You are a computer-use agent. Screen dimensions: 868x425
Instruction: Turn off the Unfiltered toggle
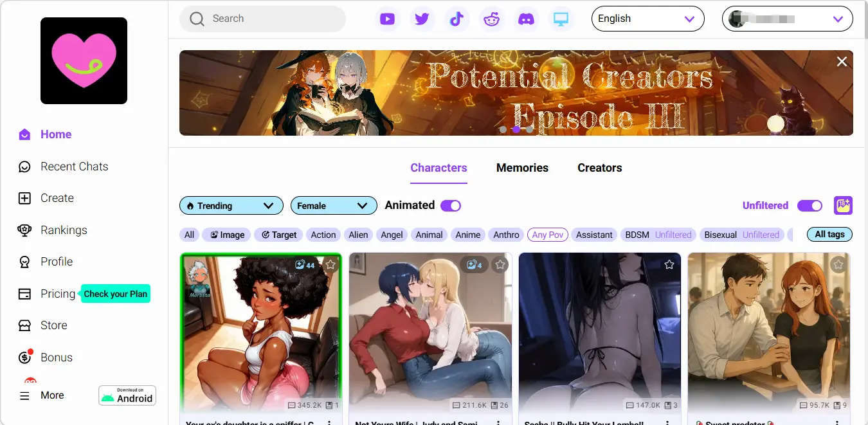click(810, 205)
